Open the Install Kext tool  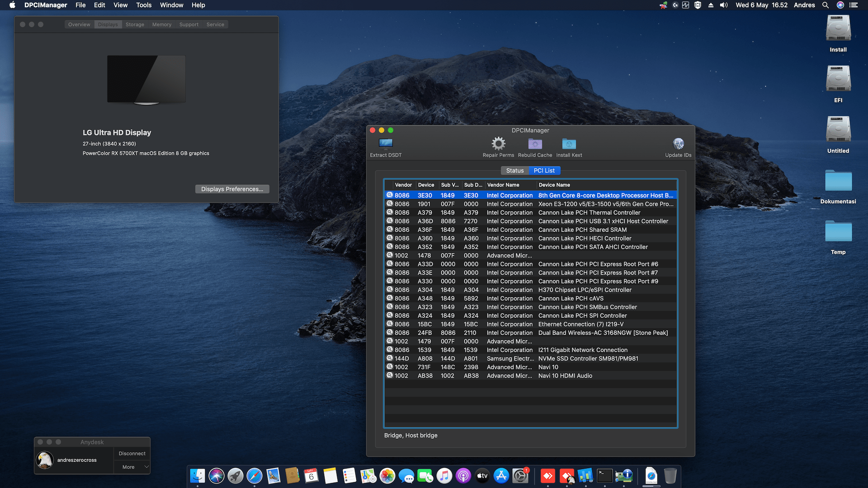pyautogui.click(x=569, y=144)
